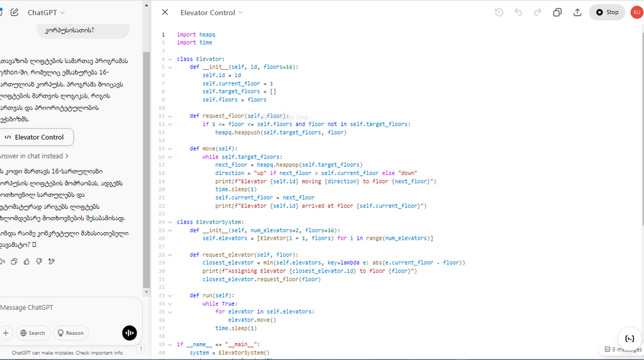
Task: Collapse Elevator __init__ at line 5
Action: (x=170, y=67)
